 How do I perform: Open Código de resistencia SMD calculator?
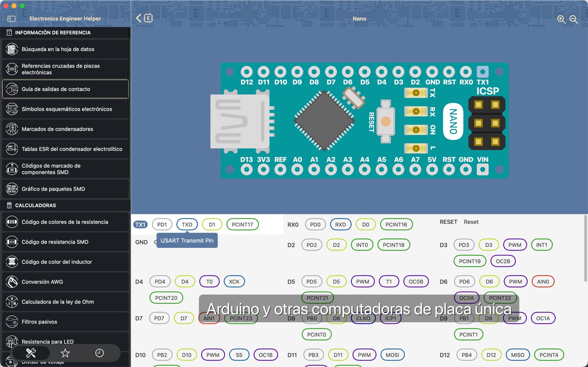point(65,242)
